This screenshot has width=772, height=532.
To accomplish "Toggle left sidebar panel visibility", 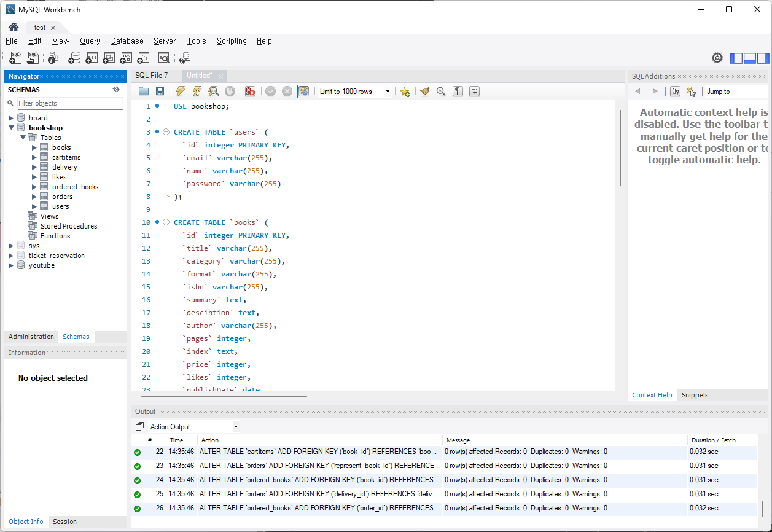I will coord(736,58).
